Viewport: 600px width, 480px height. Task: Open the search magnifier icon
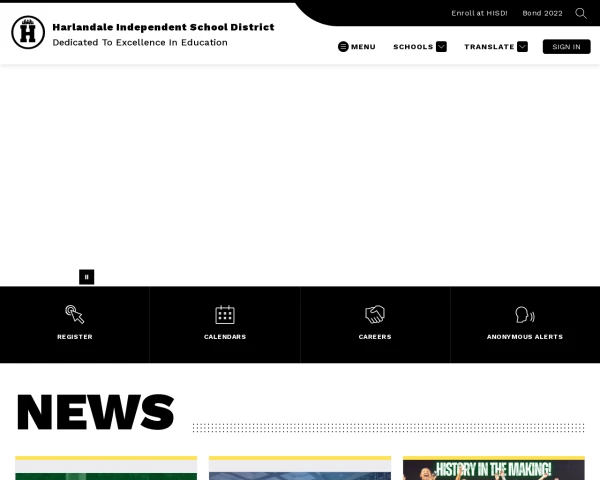point(581,13)
